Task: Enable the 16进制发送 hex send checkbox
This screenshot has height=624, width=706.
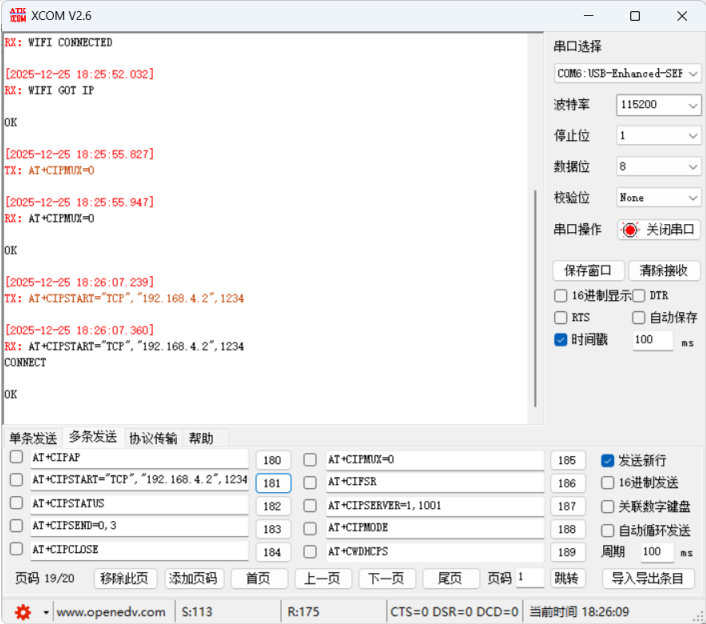Action: coord(607,483)
